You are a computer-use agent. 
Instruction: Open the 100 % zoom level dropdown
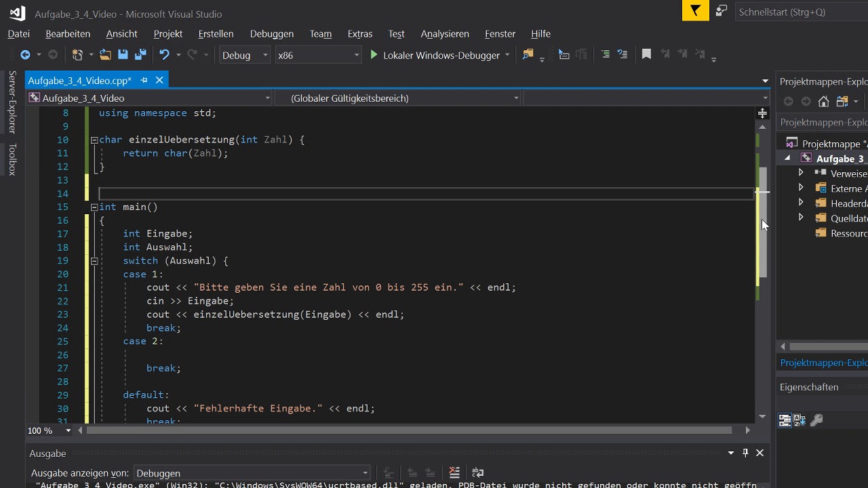tap(68, 430)
